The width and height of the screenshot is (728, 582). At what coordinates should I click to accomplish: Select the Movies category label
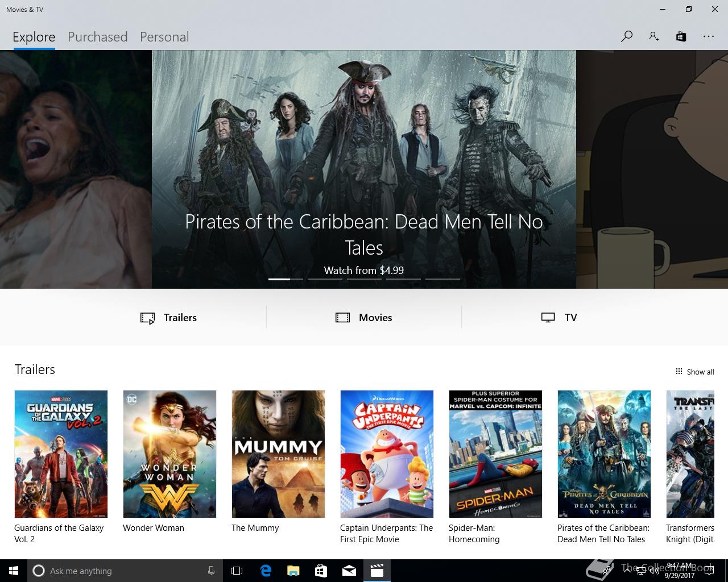pyautogui.click(x=375, y=318)
